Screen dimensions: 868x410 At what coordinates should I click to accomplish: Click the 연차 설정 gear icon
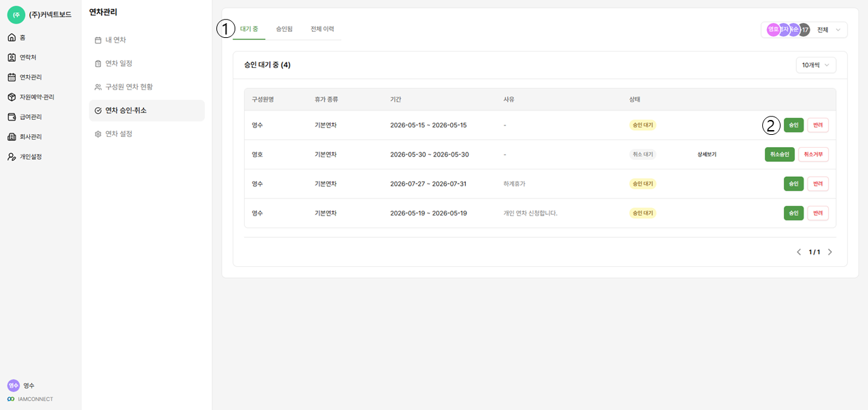(x=98, y=134)
